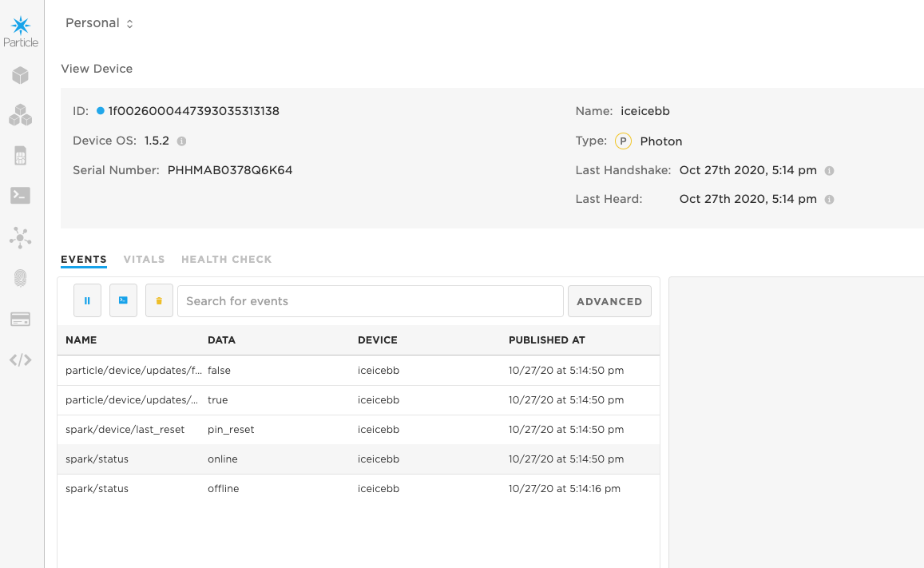Open Devices cube icon in sidebar
924x568 pixels.
21,75
